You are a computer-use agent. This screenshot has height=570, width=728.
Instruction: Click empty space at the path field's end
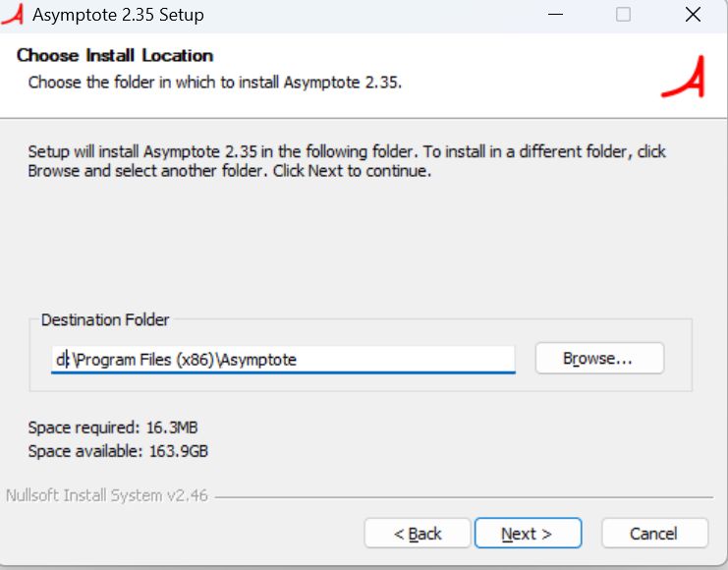coord(413,360)
